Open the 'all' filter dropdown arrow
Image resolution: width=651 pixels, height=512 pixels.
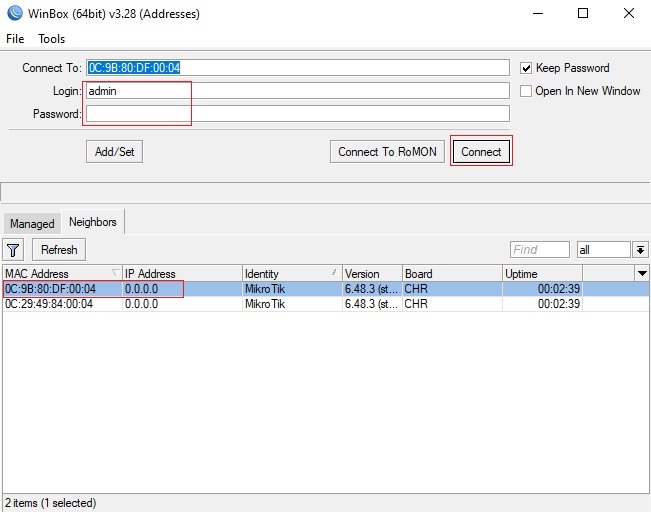tap(640, 250)
